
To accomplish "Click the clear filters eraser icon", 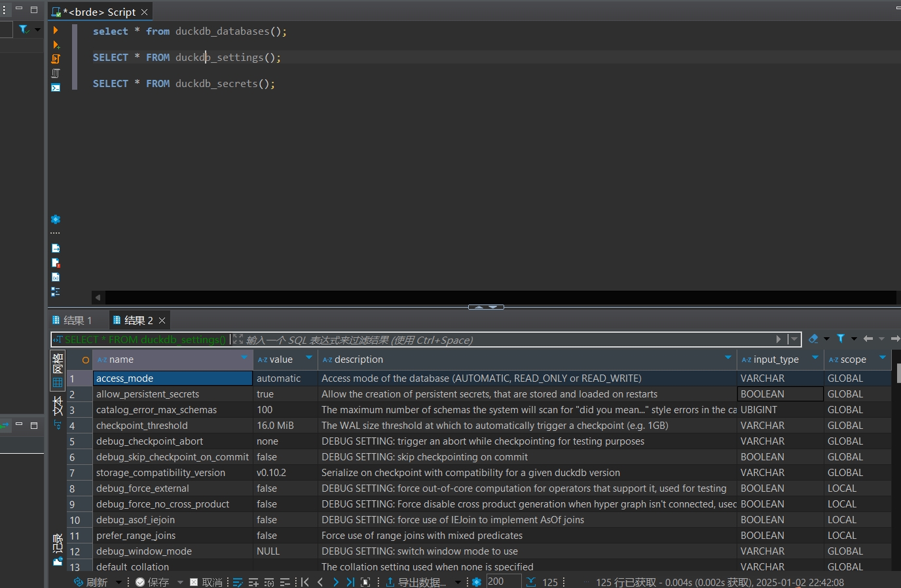I will (x=813, y=339).
